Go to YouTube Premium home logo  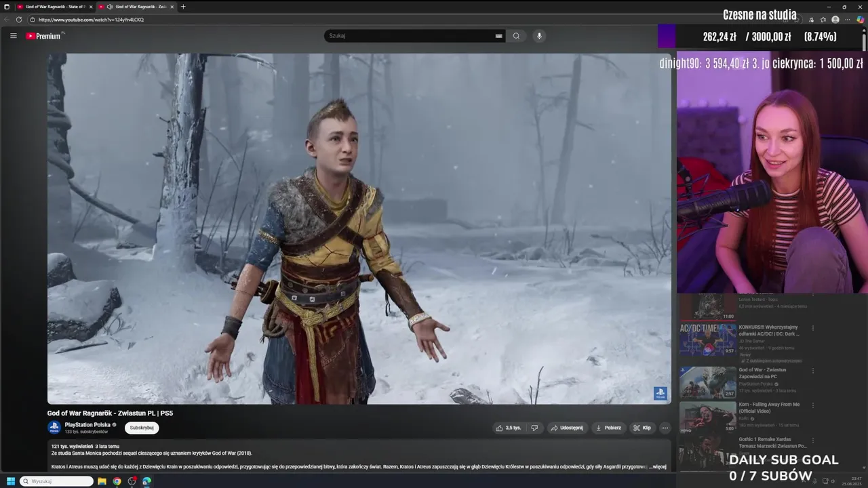44,36
